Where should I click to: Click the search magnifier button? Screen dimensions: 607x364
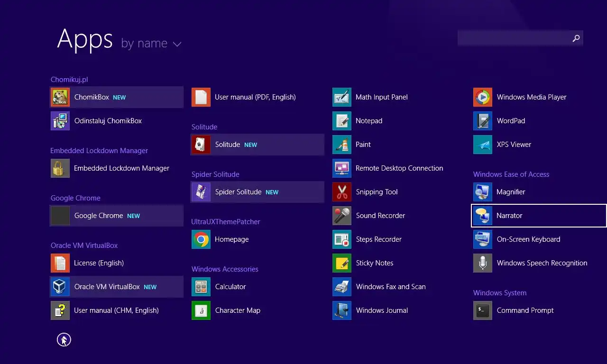(576, 38)
